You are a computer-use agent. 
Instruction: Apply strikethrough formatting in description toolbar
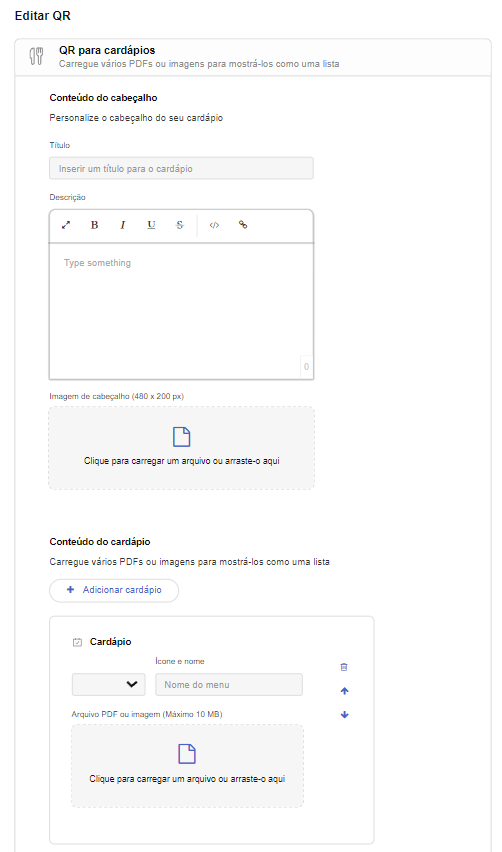coord(180,225)
